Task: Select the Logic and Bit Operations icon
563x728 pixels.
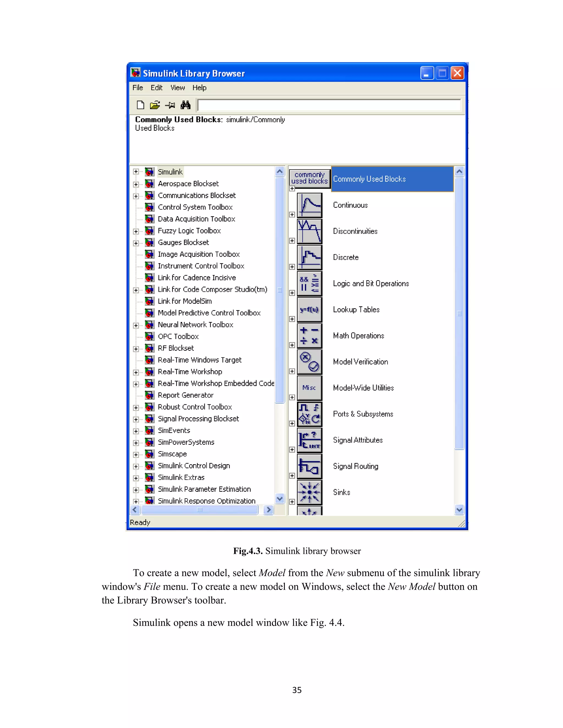Action: [310, 284]
